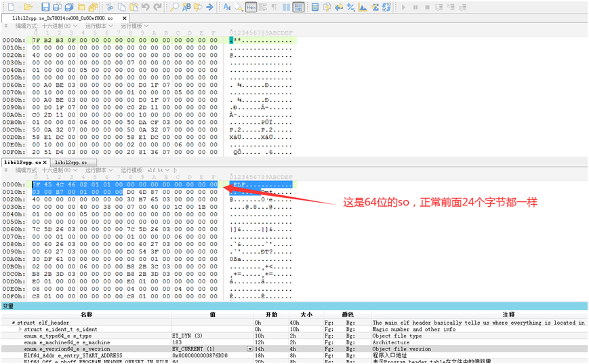589x364 pixels.
Task: Toggle the column split view icon
Action: click(286, 7)
